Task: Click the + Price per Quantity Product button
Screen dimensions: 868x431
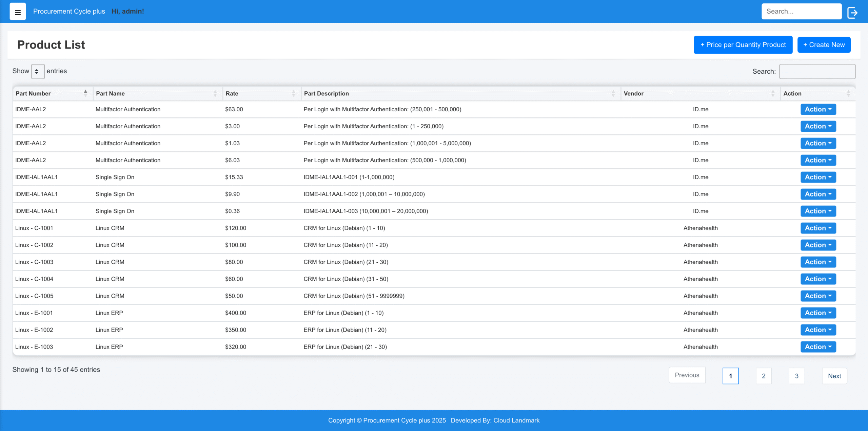Action: point(743,44)
